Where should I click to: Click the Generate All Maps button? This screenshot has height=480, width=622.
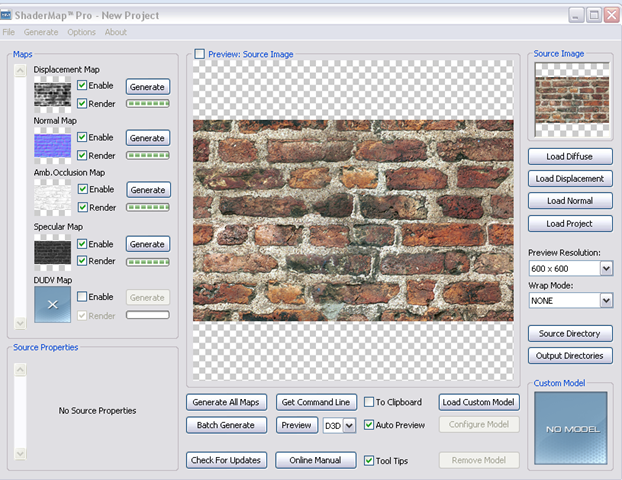click(x=226, y=402)
